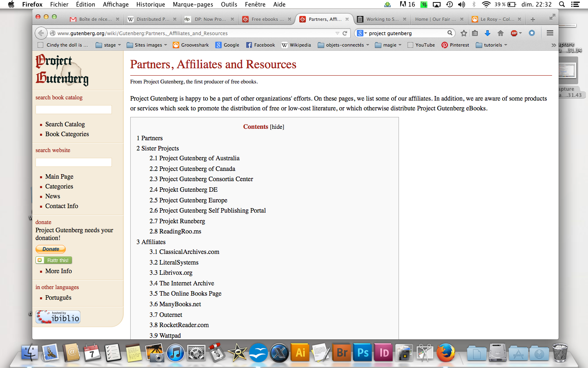Click the Wi-Fi status icon in menu bar
Viewport: 588px width, 368px height.
pyautogui.click(x=486, y=4)
